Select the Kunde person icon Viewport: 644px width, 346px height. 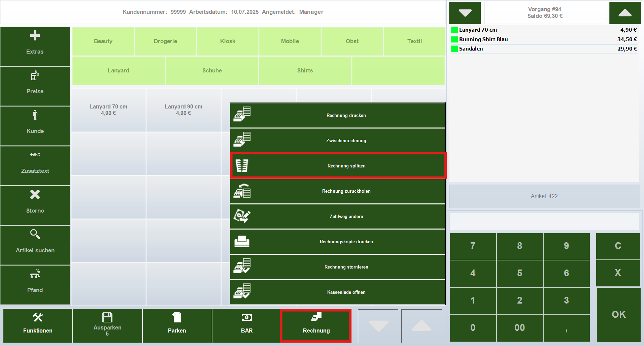pyautogui.click(x=35, y=115)
